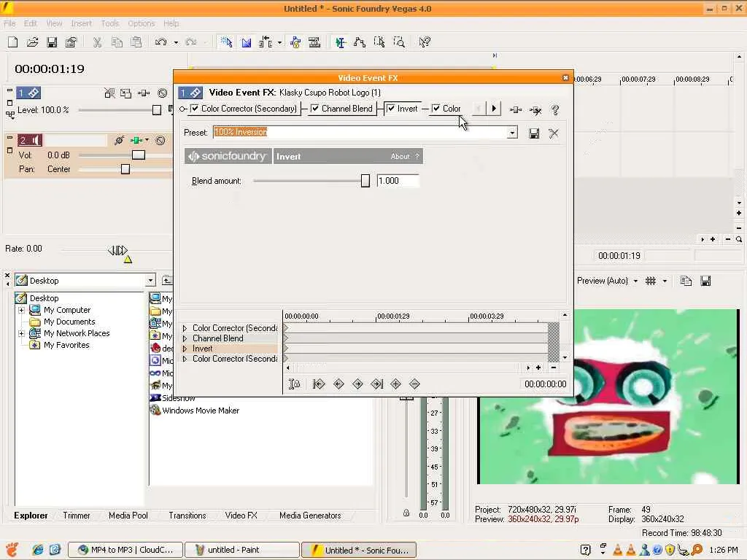Click the Save Preset floppy icon

(534, 133)
